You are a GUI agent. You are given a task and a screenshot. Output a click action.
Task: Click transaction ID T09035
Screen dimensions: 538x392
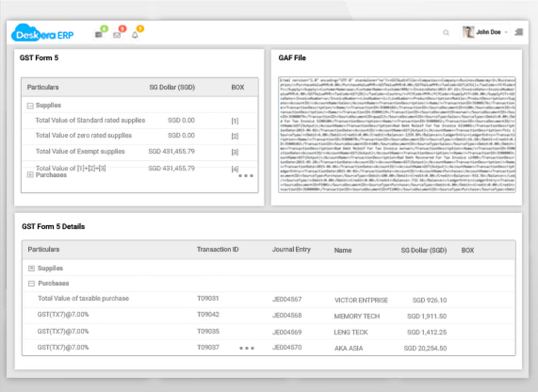(x=208, y=331)
